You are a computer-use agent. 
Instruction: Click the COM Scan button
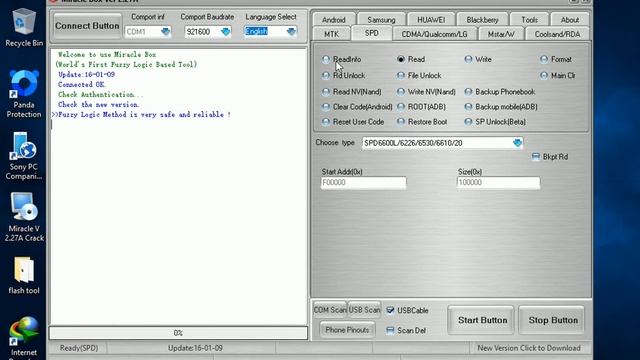coord(330,310)
